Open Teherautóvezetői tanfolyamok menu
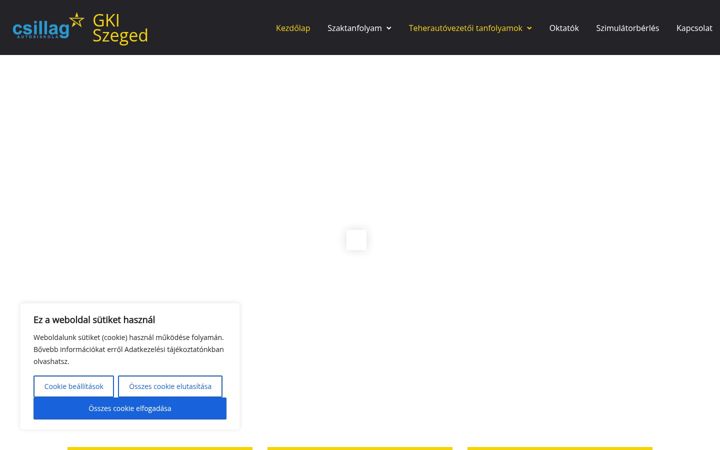Screen dimensions: 720x450 coord(465,28)
